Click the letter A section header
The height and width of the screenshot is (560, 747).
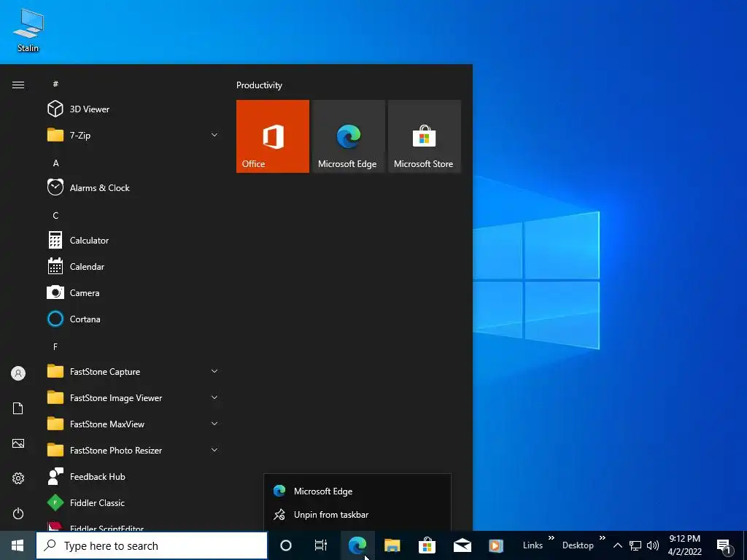point(55,163)
